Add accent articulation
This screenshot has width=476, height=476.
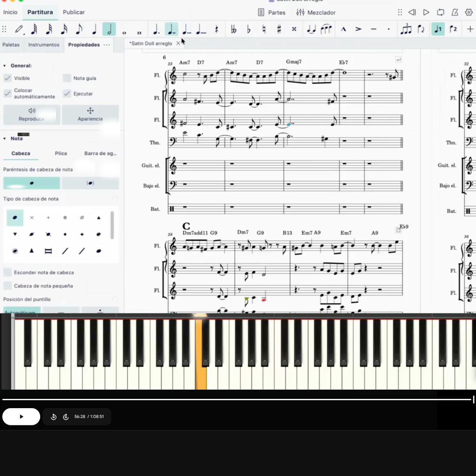358,29
